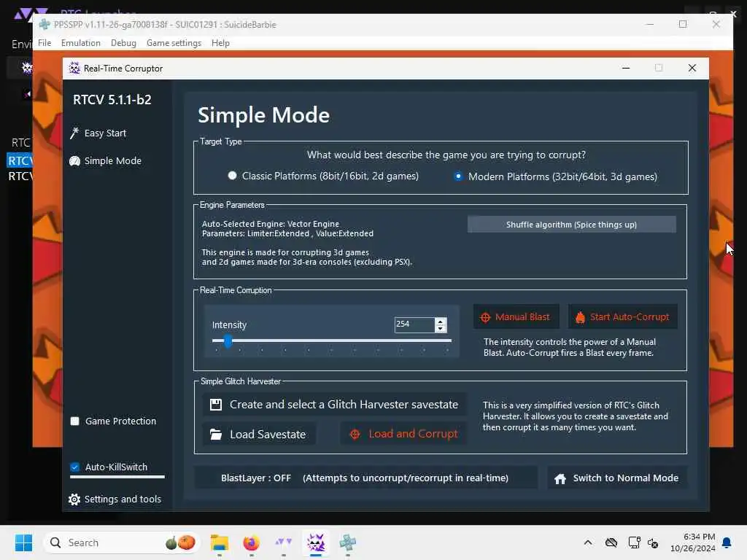Fire a Manual Blast
The image size is (747, 560).
516,316
